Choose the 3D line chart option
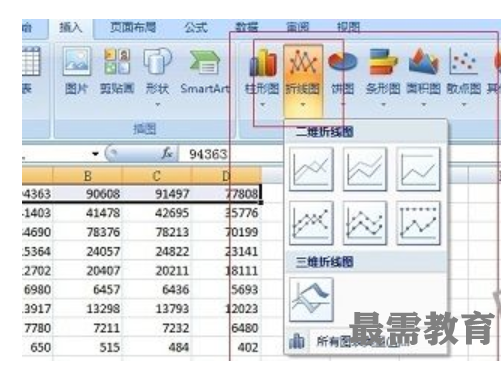 pos(311,299)
